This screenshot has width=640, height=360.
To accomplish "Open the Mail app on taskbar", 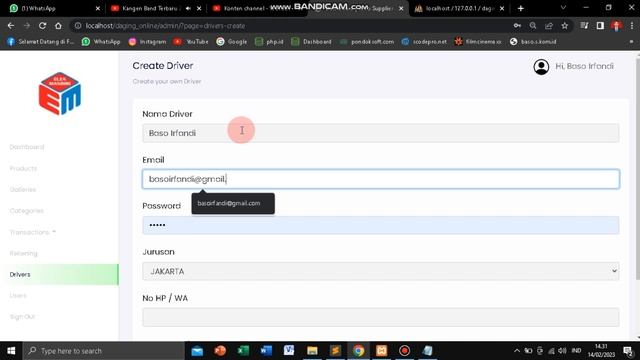I will click(x=197, y=351).
